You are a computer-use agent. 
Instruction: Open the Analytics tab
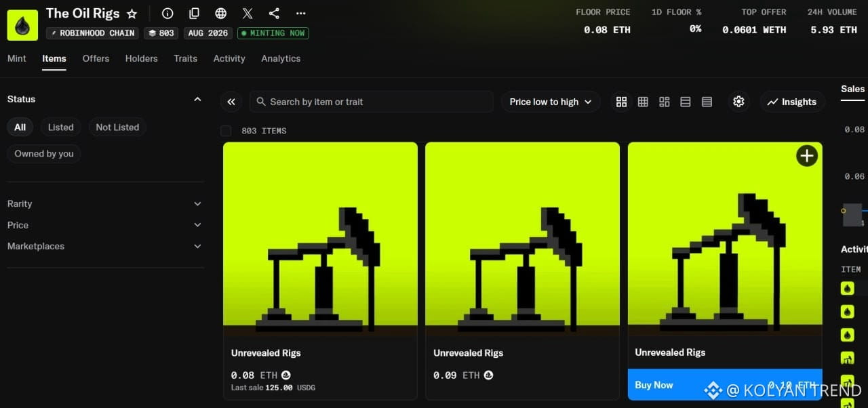(281, 58)
